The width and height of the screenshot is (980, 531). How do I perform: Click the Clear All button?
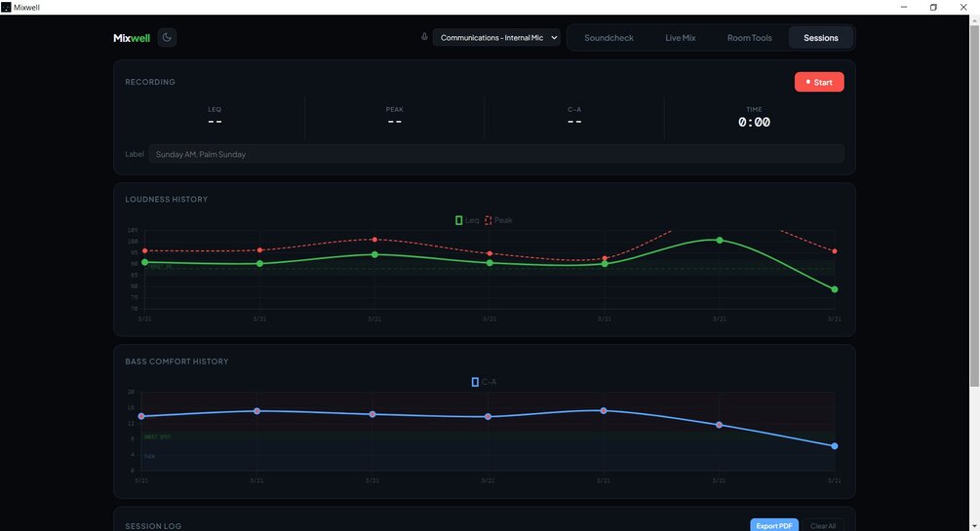[x=822, y=525]
